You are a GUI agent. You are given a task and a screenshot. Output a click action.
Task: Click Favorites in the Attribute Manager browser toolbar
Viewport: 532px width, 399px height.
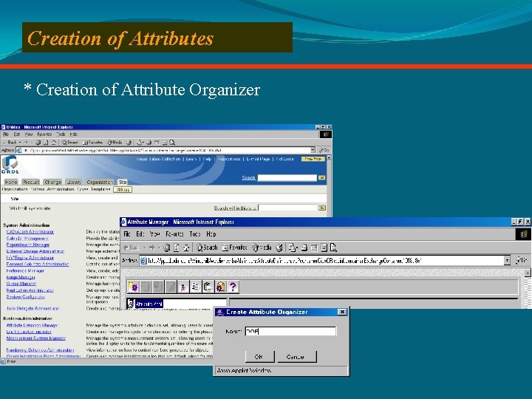click(234, 248)
